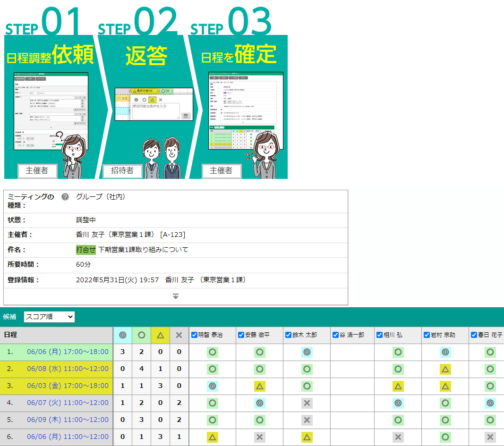
Task: Click 鈴木 太郎's cross icon for 06/07 row
Action: coord(307,403)
